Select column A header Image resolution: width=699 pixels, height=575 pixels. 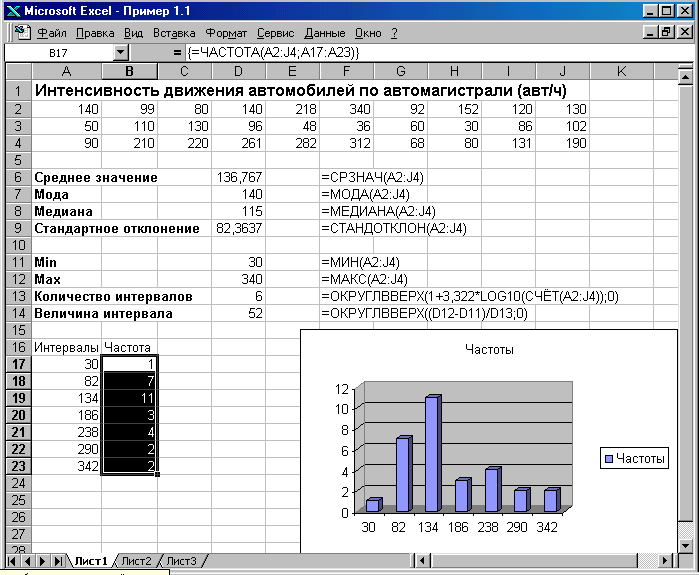pos(66,71)
